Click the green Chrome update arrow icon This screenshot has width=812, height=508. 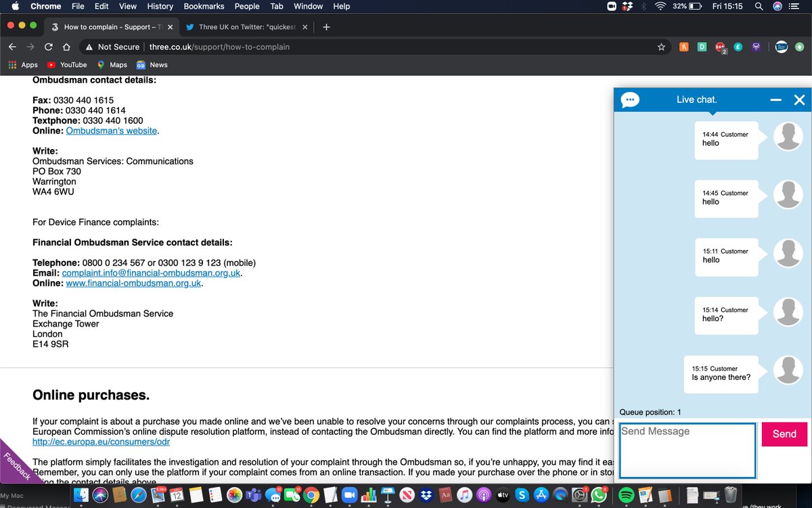(x=800, y=47)
